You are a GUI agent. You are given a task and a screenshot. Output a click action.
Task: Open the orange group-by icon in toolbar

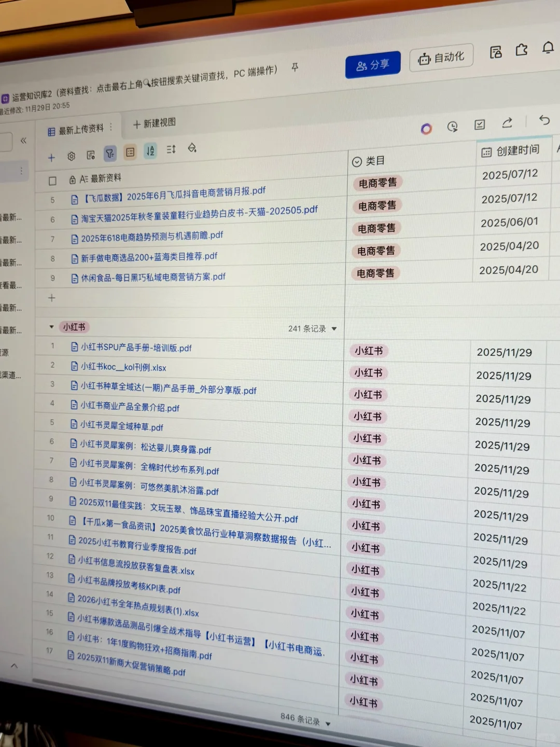point(130,152)
